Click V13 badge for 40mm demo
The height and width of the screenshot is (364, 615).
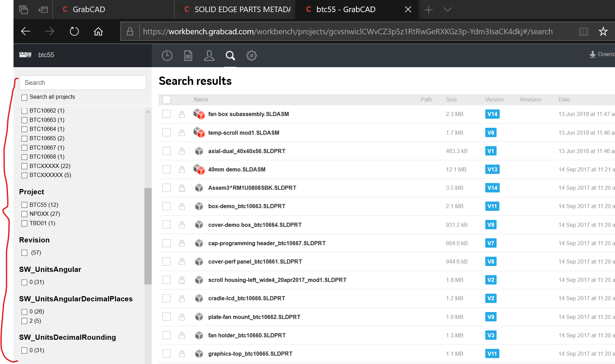[x=492, y=169]
